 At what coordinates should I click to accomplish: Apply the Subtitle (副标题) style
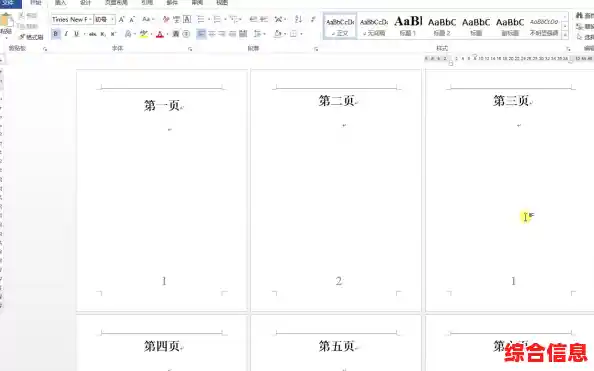[510, 26]
